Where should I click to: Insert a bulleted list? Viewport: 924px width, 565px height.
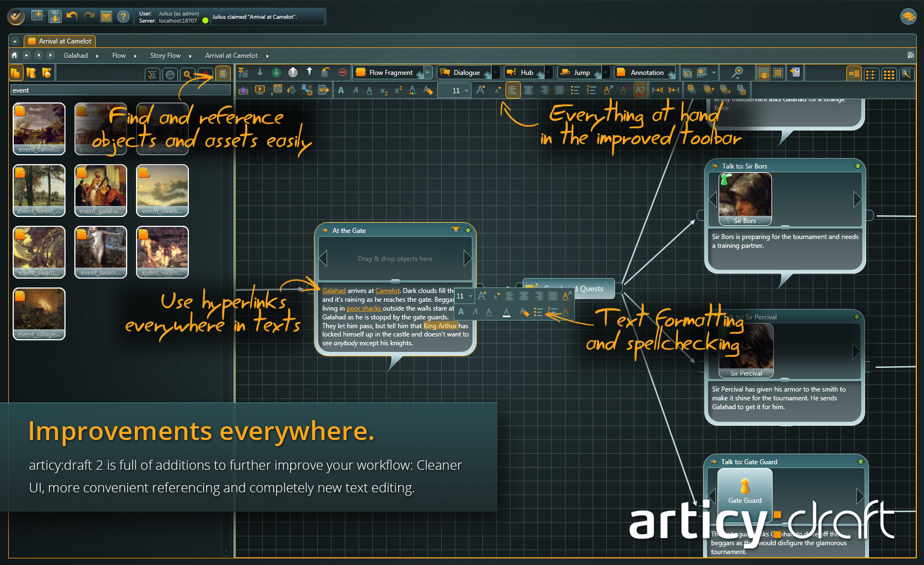pos(575,90)
